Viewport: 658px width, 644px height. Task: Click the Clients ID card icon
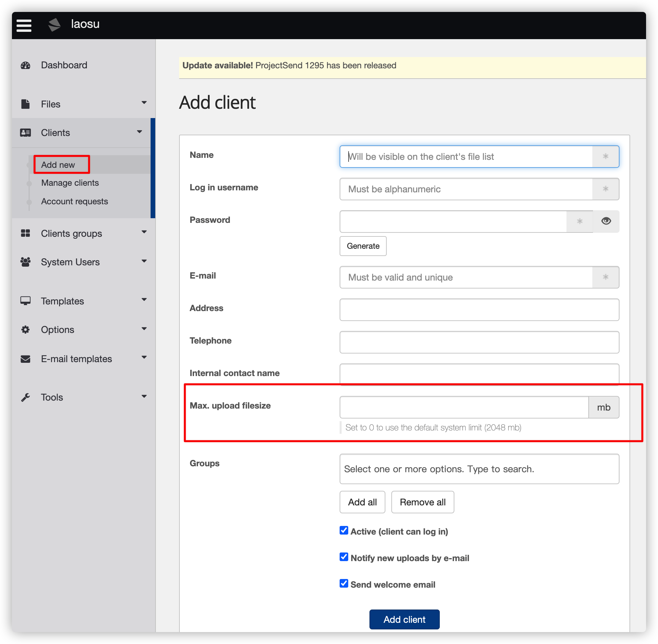point(26,133)
